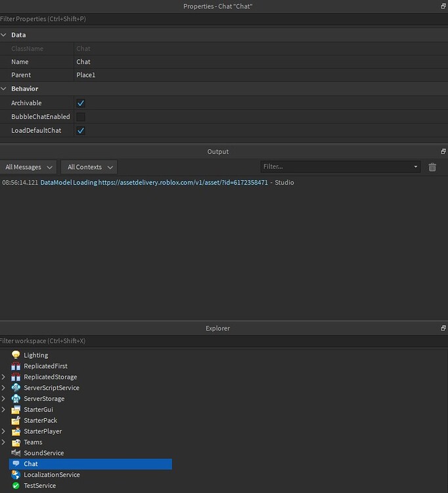Select ServerScriptService in the Explorer
This screenshot has height=493, width=448.
[51, 388]
